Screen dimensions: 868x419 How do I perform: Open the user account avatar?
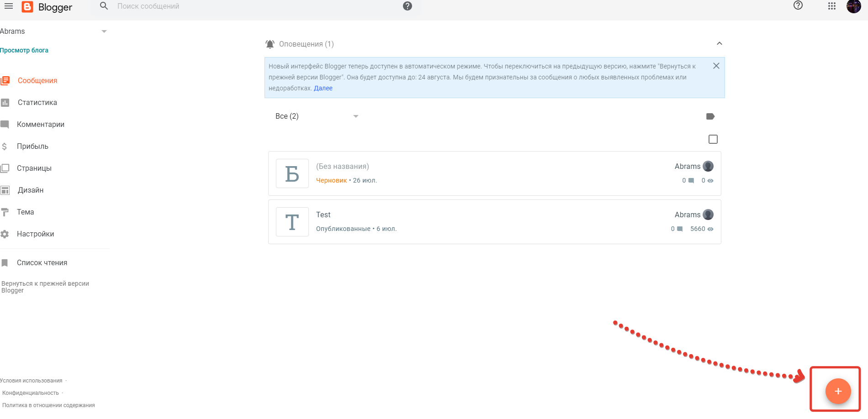(853, 6)
